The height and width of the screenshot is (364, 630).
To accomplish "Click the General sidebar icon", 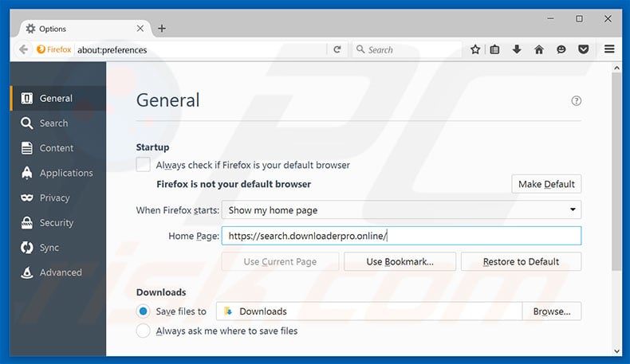I will (x=27, y=98).
